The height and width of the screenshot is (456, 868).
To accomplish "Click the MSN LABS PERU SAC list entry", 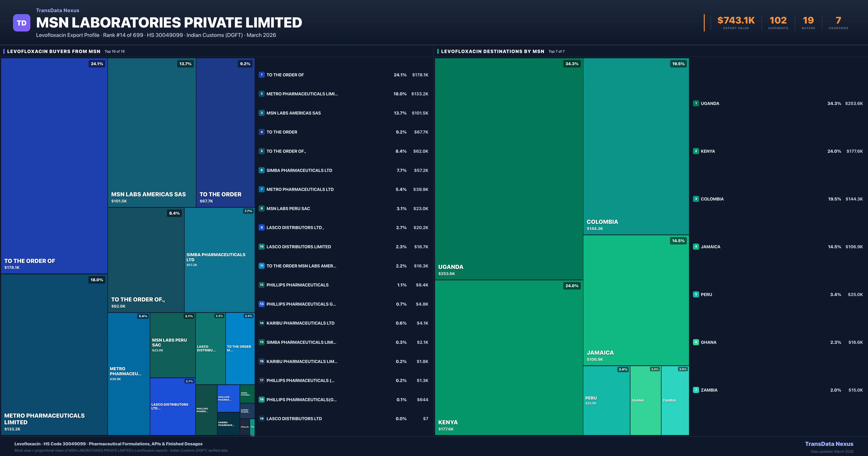I will coord(288,208).
